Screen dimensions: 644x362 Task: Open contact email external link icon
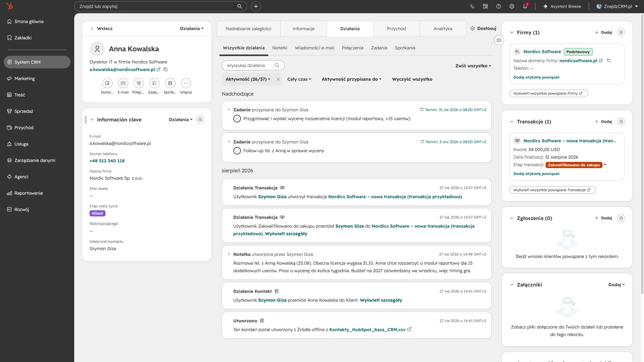158,69
